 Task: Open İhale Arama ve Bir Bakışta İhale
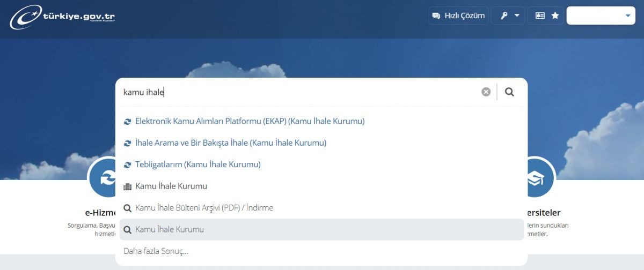[231, 143]
